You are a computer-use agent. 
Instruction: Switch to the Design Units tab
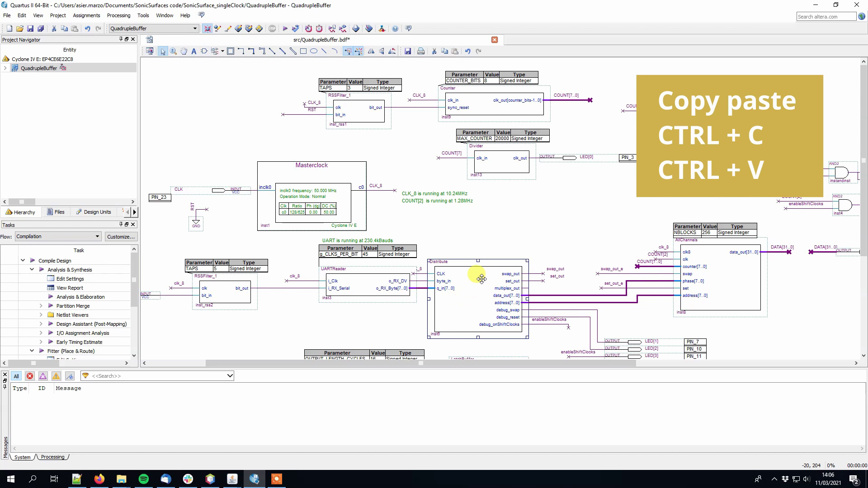pos(94,212)
